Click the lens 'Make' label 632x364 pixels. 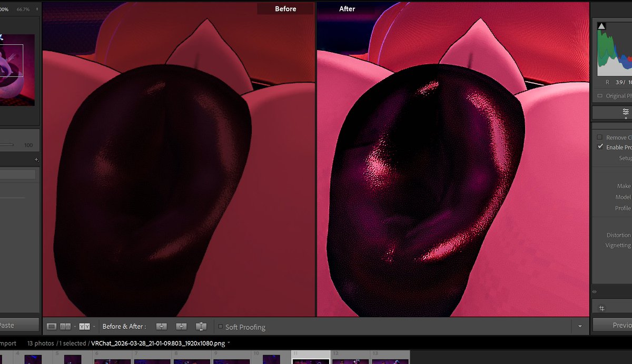624,186
